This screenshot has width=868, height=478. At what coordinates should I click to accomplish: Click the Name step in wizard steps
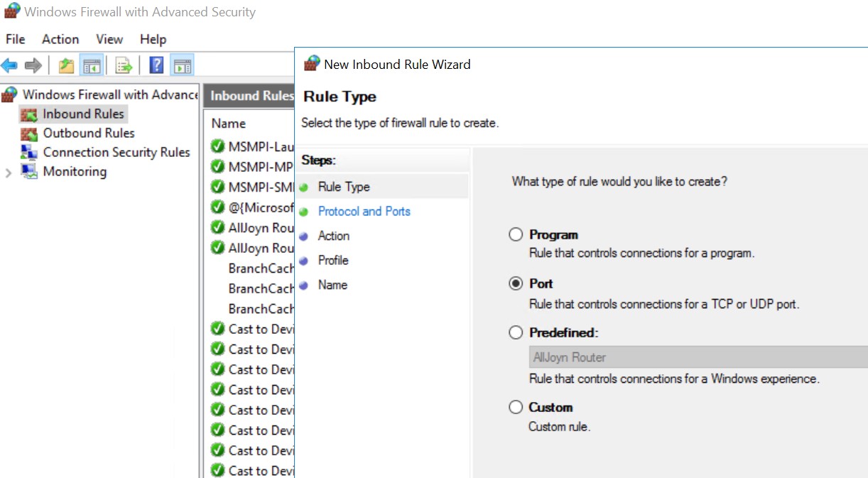pos(332,285)
